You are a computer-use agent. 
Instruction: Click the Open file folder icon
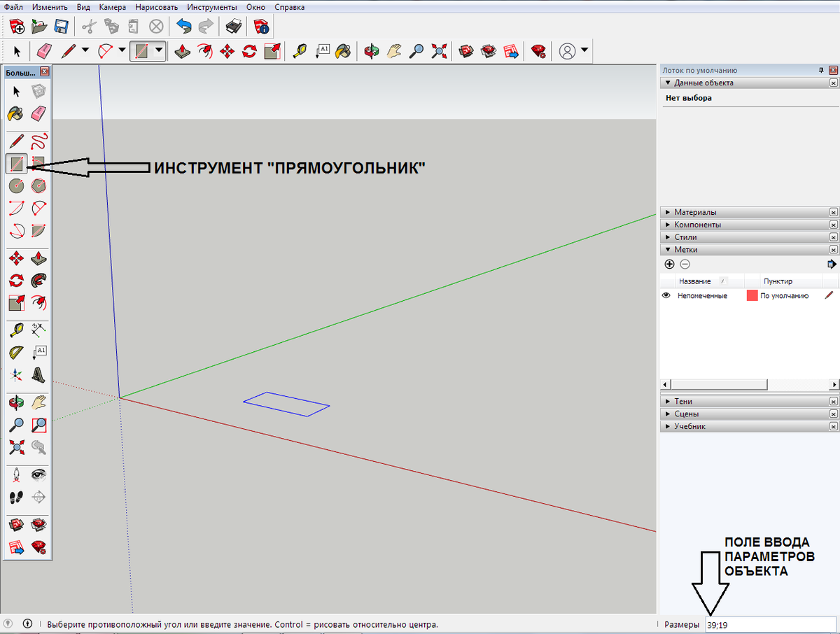39,27
